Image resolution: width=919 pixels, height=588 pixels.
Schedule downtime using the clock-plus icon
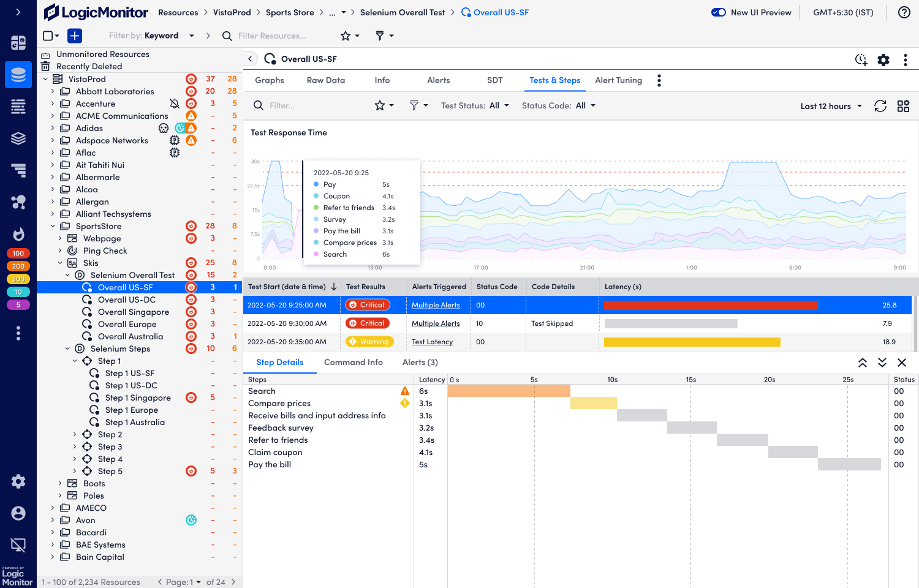coord(861,60)
